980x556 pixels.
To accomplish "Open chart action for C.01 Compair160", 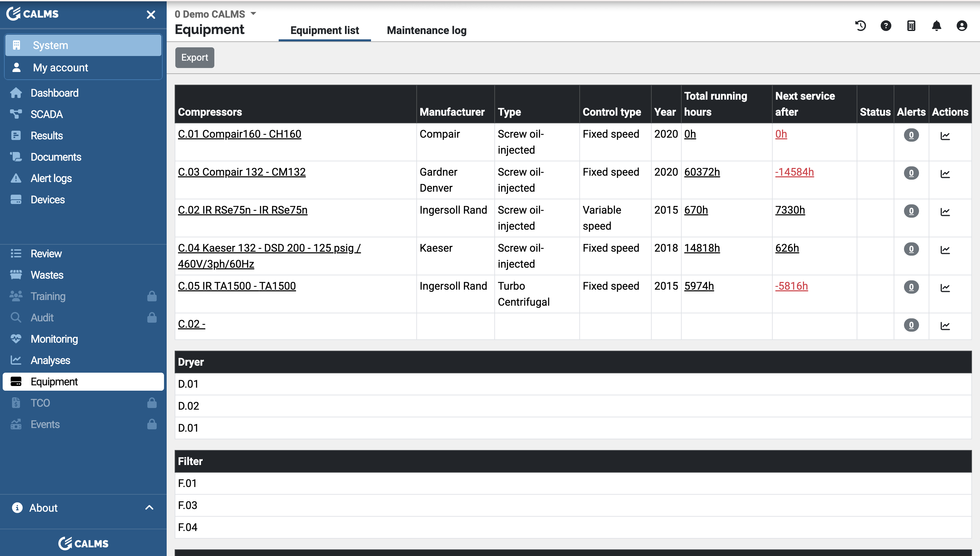I will tap(945, 136).
